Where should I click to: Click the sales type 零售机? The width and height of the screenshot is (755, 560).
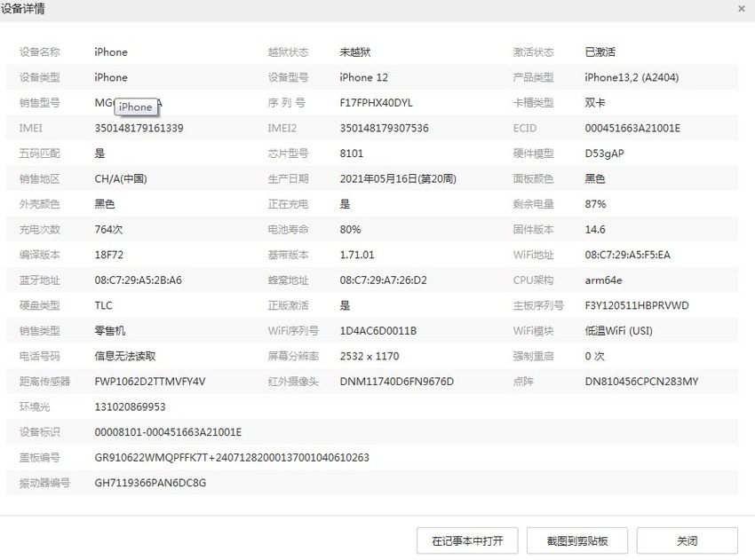tap(110, 331)
